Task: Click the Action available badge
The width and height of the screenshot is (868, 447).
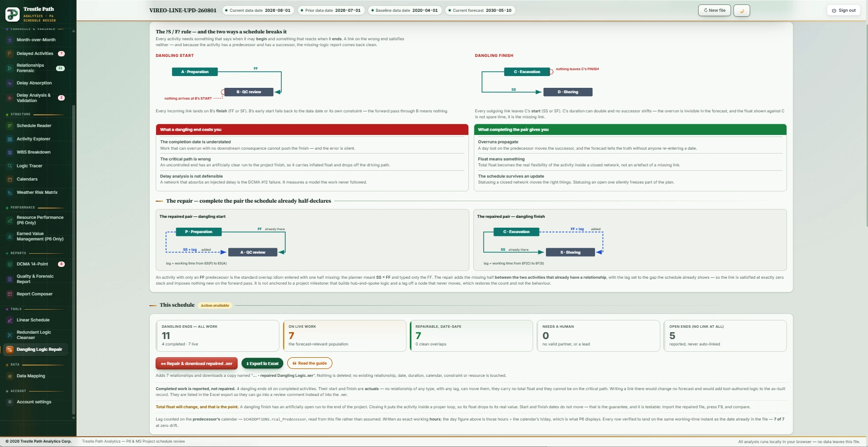Action: [x=215, y=306]
